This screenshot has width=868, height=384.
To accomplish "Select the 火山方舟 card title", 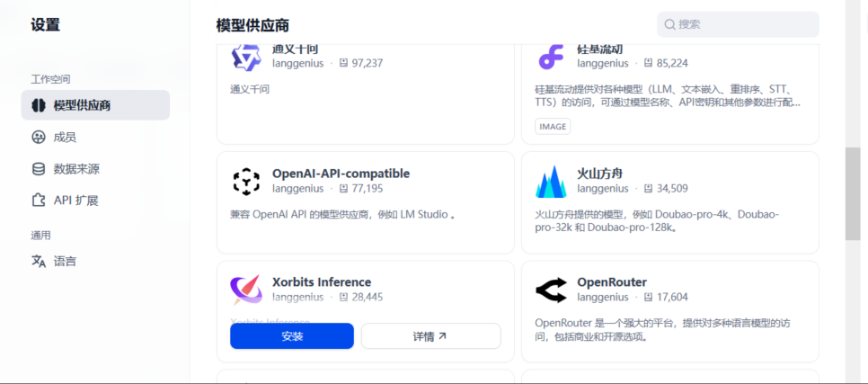I will [600, 174].
